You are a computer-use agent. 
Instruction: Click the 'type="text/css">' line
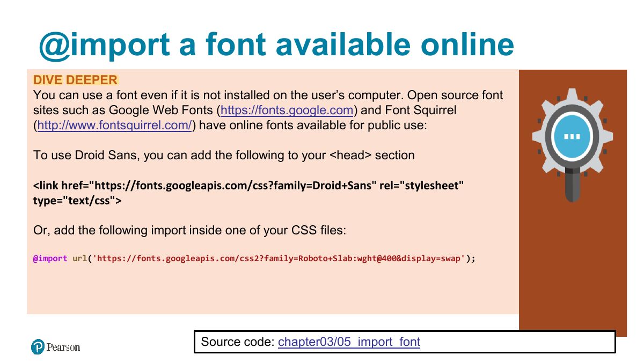point(77,201)
